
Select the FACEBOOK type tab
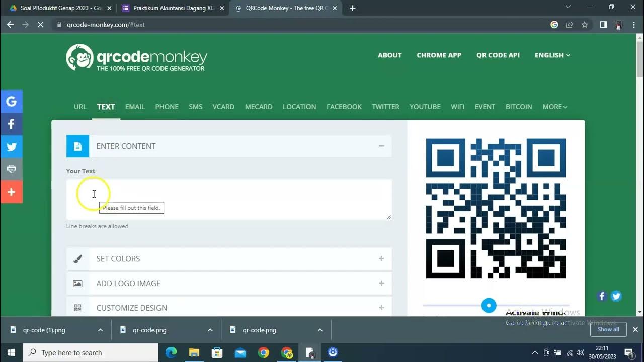[x=344, y=107]
